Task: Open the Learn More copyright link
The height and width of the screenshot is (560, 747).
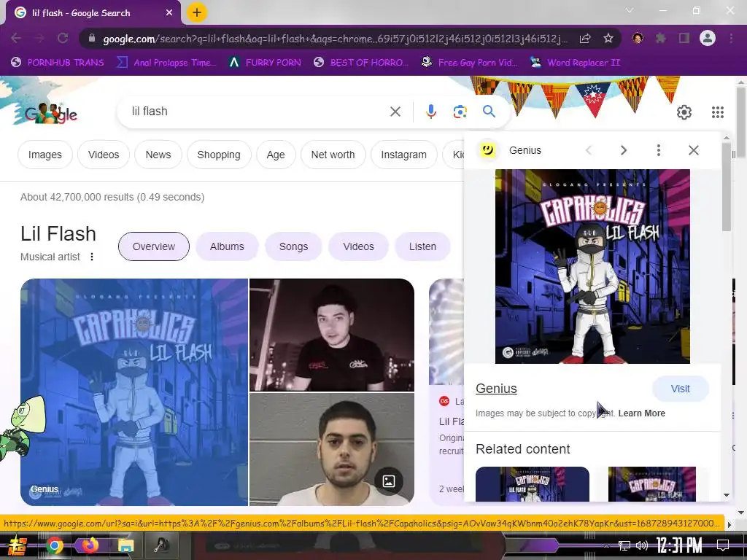Action: click(642, 413)
